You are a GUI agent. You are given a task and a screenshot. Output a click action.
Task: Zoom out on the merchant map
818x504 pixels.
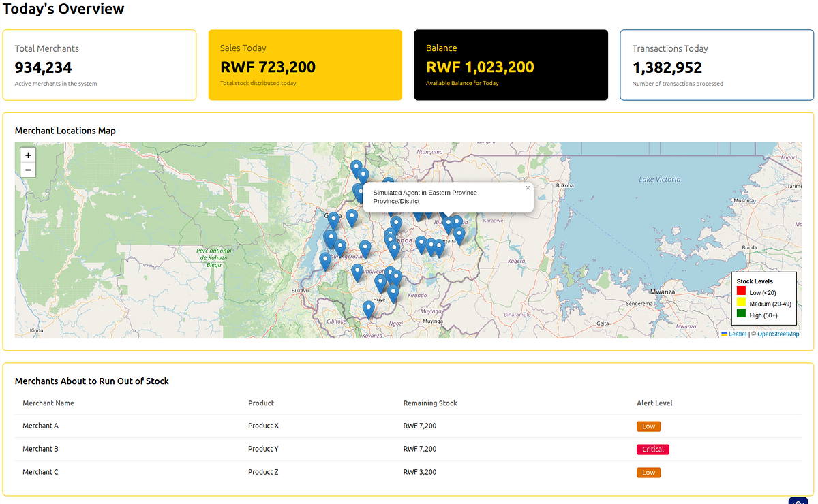[x=28, y=170]
